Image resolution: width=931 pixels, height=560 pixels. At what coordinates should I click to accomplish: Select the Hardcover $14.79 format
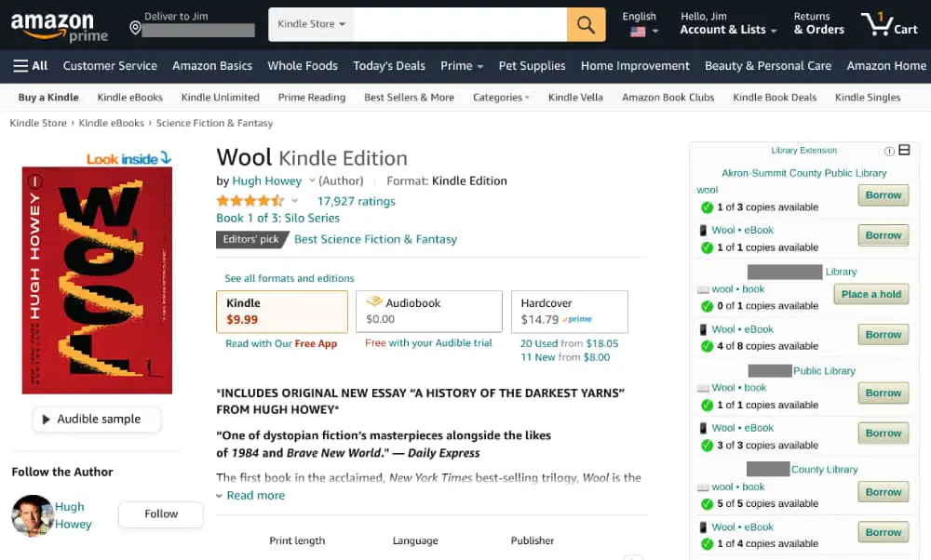click(570, 312)
